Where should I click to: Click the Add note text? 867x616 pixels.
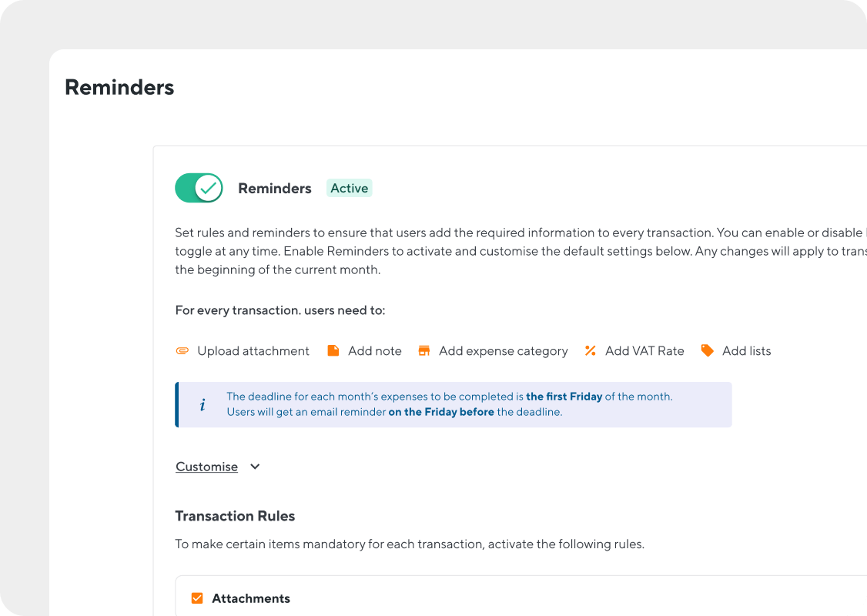click(x=375, y=351)
